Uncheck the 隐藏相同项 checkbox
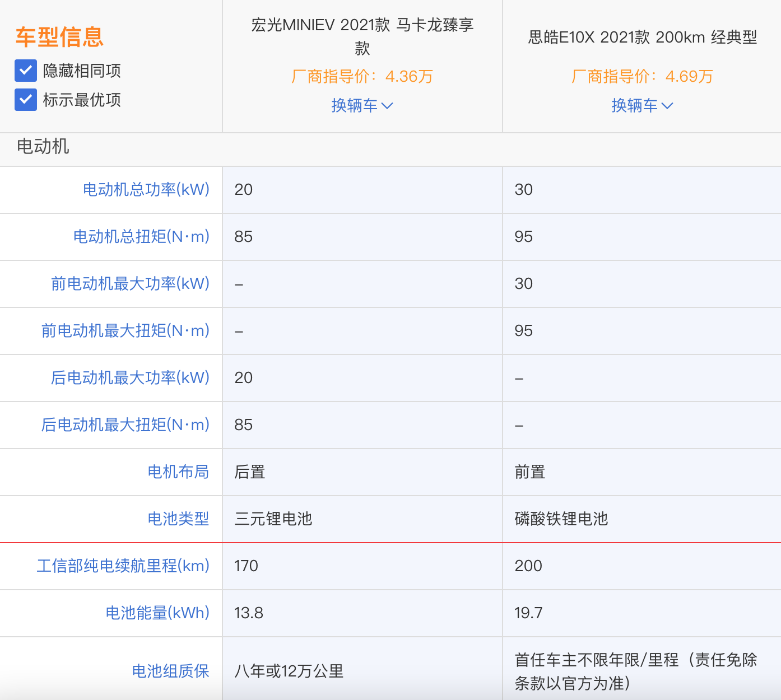This screenshot has height=700, width=781. (x=26, y=71)
